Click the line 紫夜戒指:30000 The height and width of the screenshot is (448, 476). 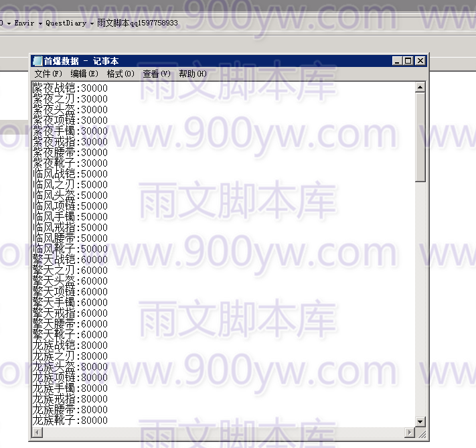click(70, 141)
